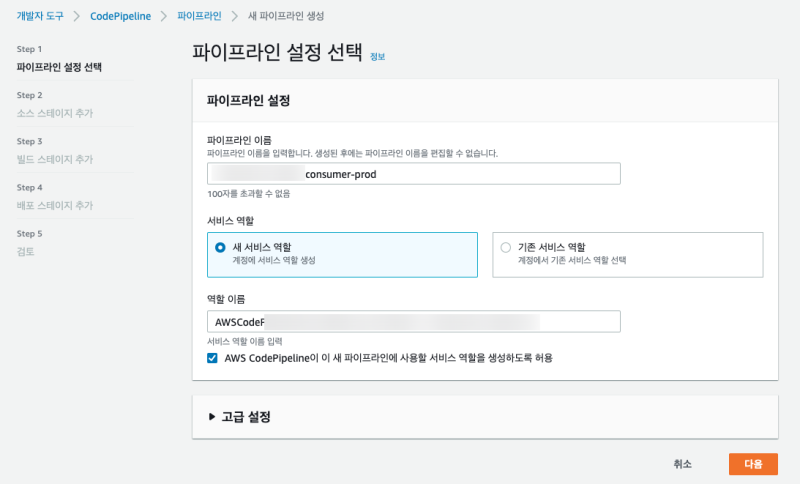The height and width of the screenshot is (484, 800).
Task: Select the 소스 스테이지 추가 step
Action: 55,114
